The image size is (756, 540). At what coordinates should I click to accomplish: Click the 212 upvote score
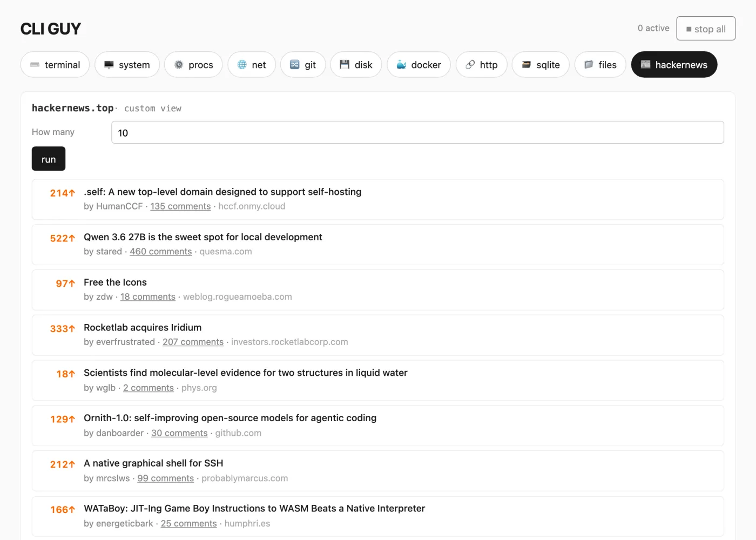tap(63, 464)
